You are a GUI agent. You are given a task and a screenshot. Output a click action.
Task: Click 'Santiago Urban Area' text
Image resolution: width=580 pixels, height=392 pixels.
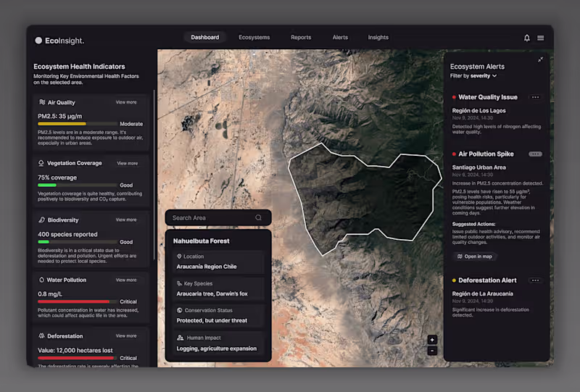(x=479, y=167)
